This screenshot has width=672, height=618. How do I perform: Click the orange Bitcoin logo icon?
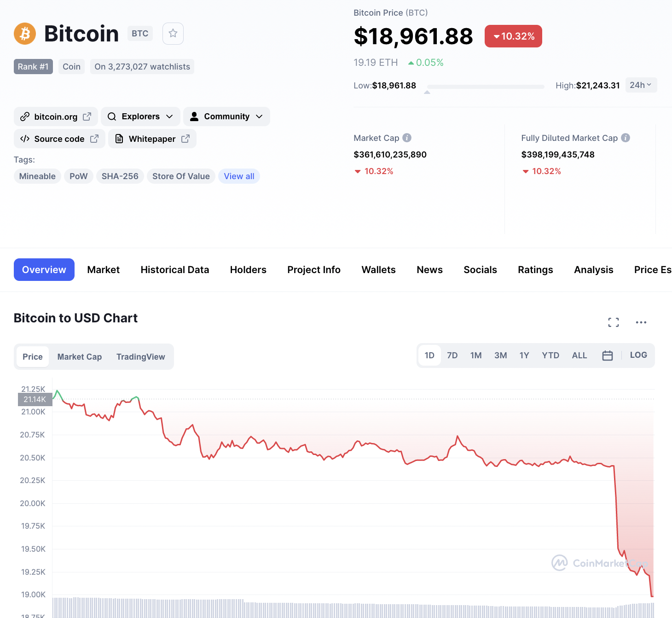(x=25, y=34)
